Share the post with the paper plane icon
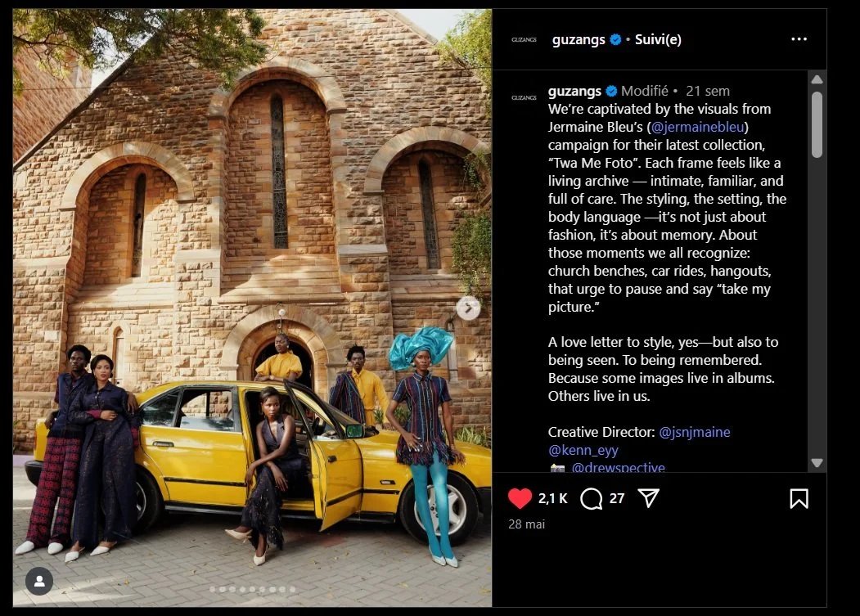 click(x=648, y=497)
